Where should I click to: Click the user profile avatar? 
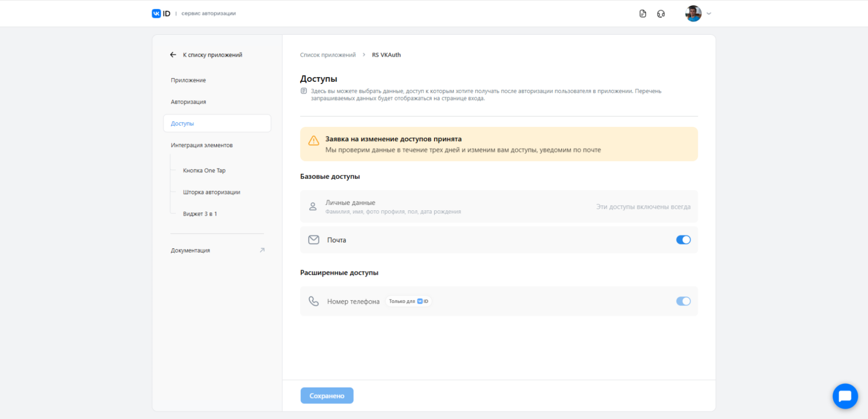coord(693,14)
